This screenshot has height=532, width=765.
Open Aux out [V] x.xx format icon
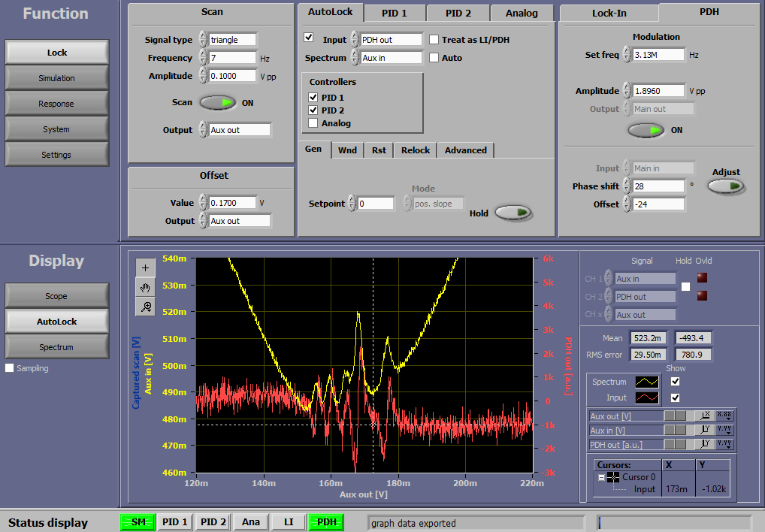tap(724, 416)
